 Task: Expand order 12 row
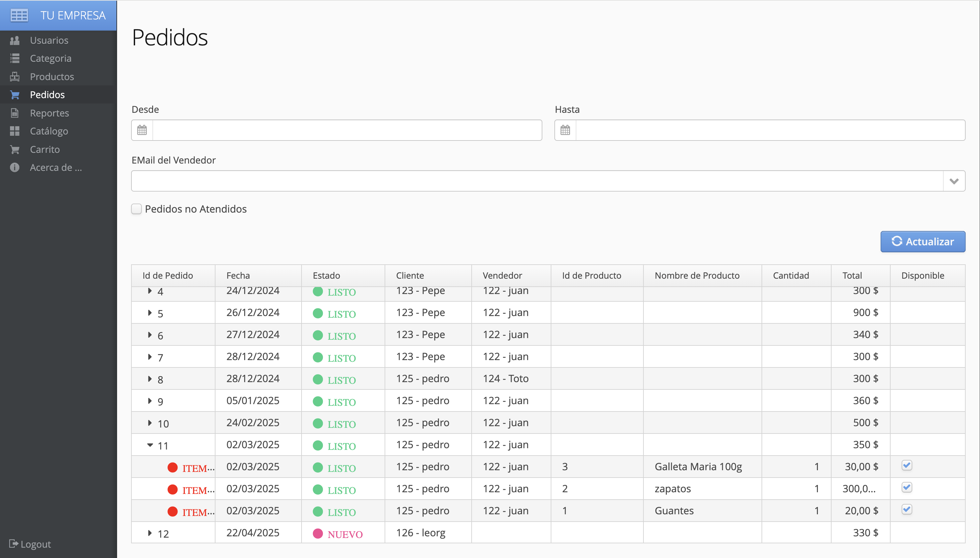[150, 533]
